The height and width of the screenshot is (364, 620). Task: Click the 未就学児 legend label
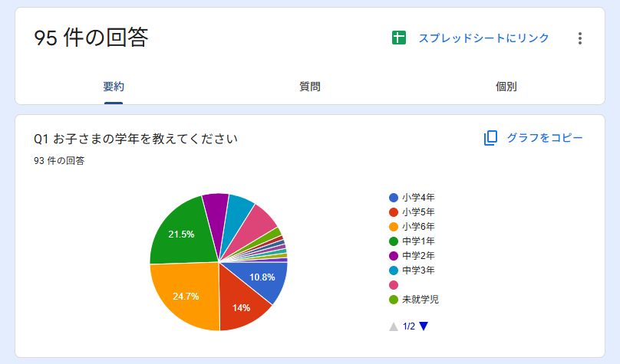coord(420,300)
